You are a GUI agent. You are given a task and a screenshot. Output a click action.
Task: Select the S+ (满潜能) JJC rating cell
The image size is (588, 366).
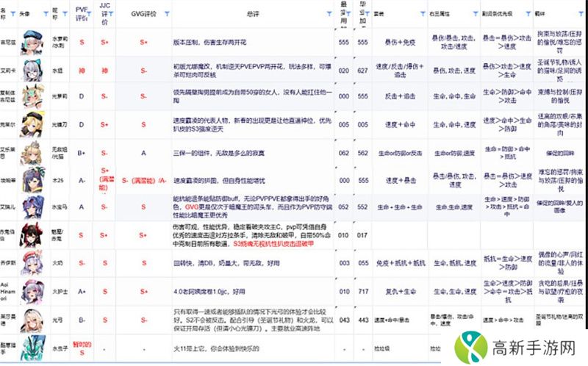point(104,179)
